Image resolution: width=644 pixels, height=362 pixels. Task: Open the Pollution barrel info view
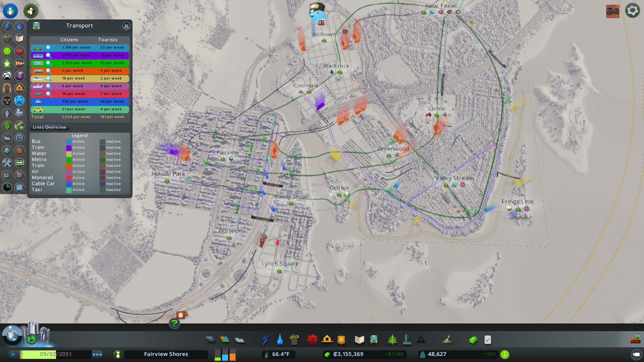(x=19, y=76)
